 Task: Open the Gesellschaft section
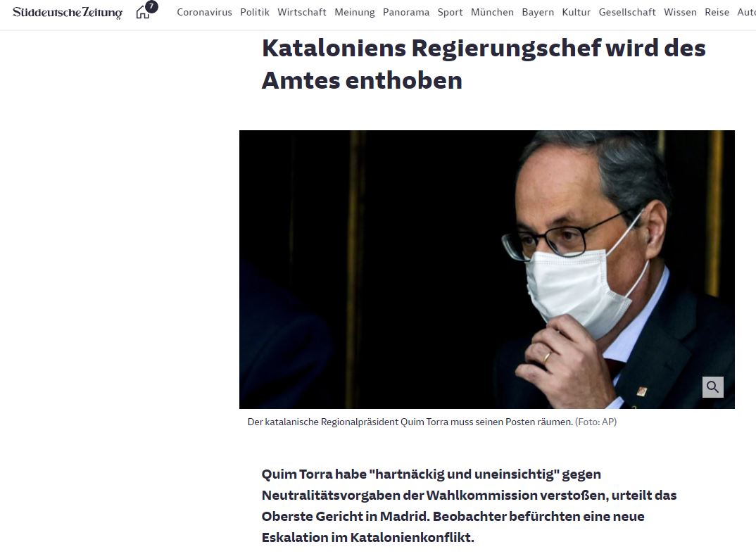(x=627, y=12)
